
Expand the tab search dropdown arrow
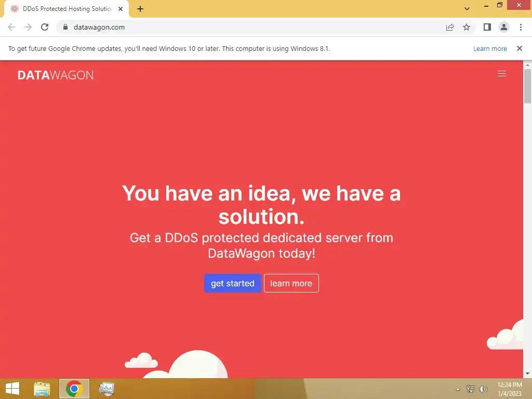(467, 9)
